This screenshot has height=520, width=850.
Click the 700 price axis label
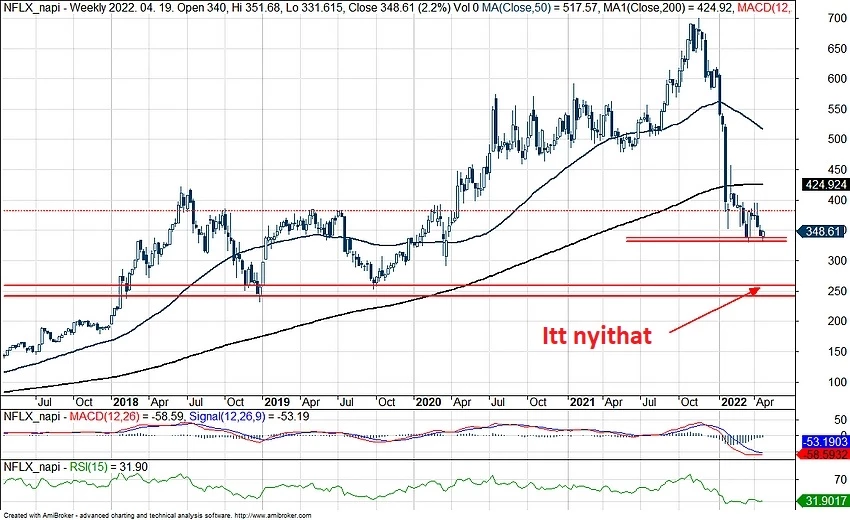(x=837, y=18)
